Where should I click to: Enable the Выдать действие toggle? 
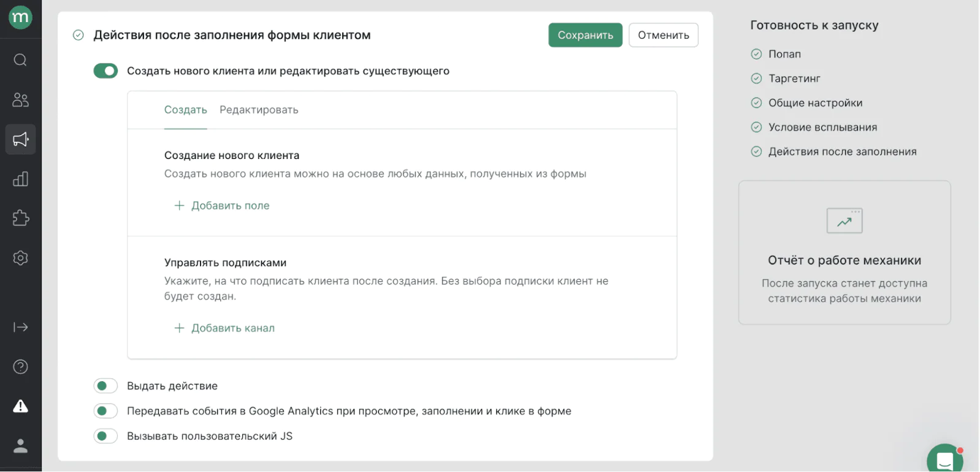point(105,386)
